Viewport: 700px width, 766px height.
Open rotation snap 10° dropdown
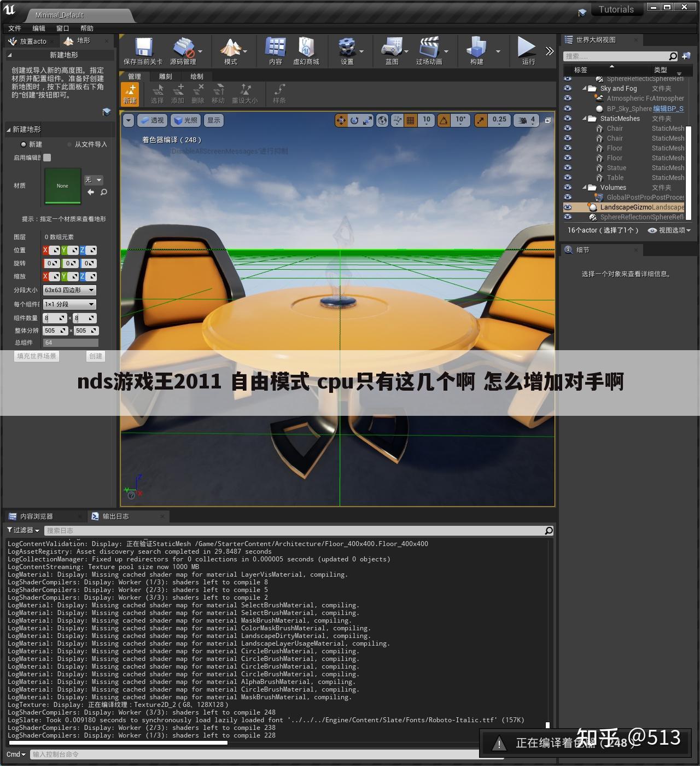pos(461,120)
